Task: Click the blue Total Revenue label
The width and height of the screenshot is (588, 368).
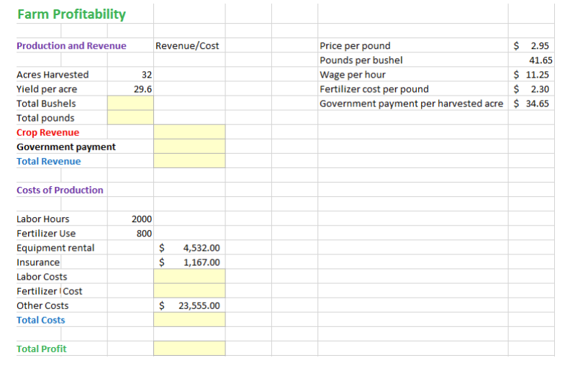Action: point(48,161)
